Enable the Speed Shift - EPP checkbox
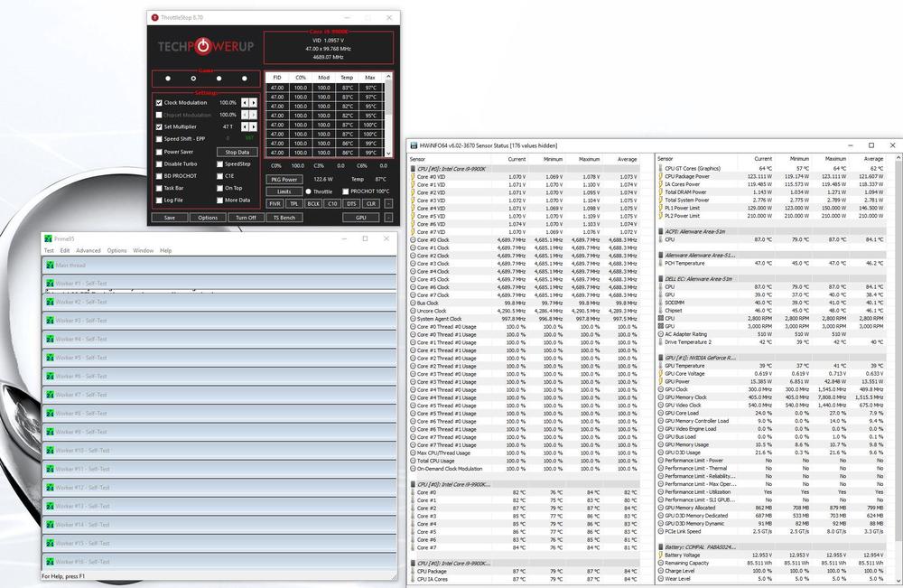This screenshot has height=588, width=903. (158, 138)
